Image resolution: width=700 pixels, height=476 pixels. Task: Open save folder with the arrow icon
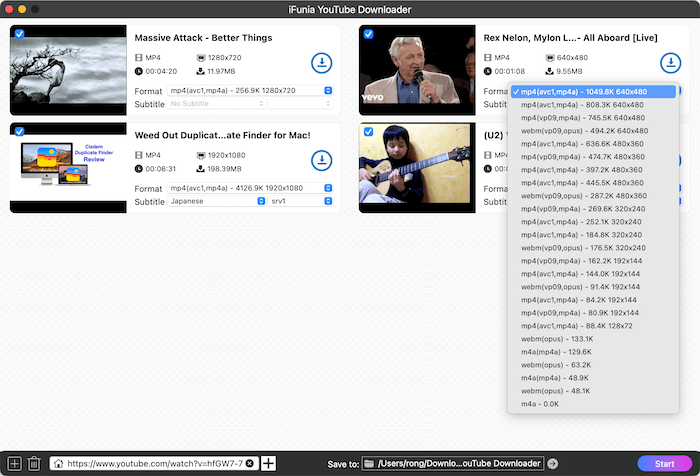pos(553,464)
